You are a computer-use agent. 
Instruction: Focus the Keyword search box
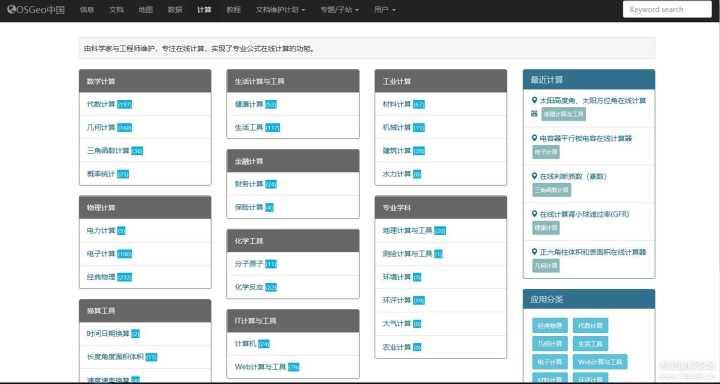667,10
